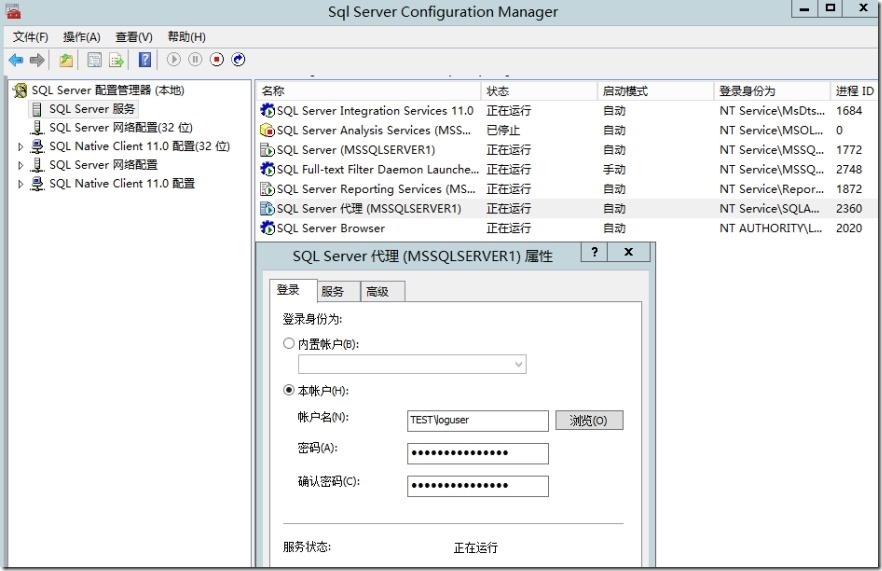Expand the SQL Server 网络配置 tree node
Image resolution: width=882 pixels, height=571 pixels.
(21, 166)
